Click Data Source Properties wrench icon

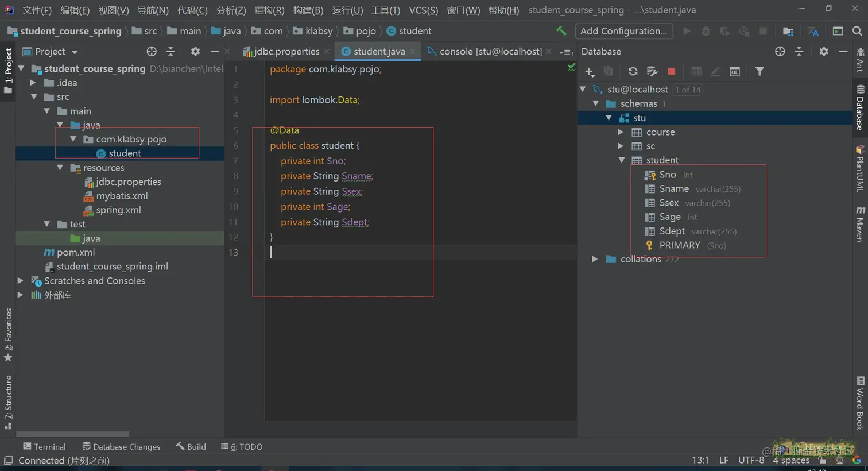[652, 71]
